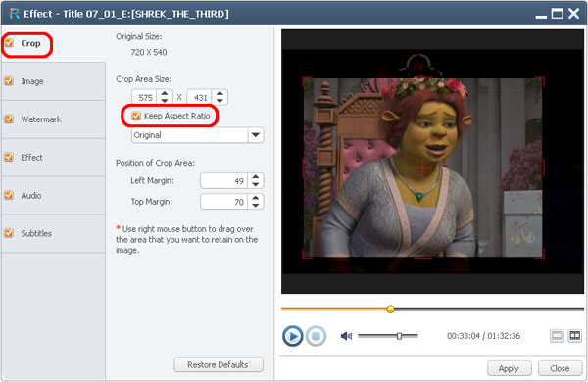Click the playback time 00:33:04 / 01:32:36
The height and width of the screenshot is (382, 588).
[x=484, y=336]
